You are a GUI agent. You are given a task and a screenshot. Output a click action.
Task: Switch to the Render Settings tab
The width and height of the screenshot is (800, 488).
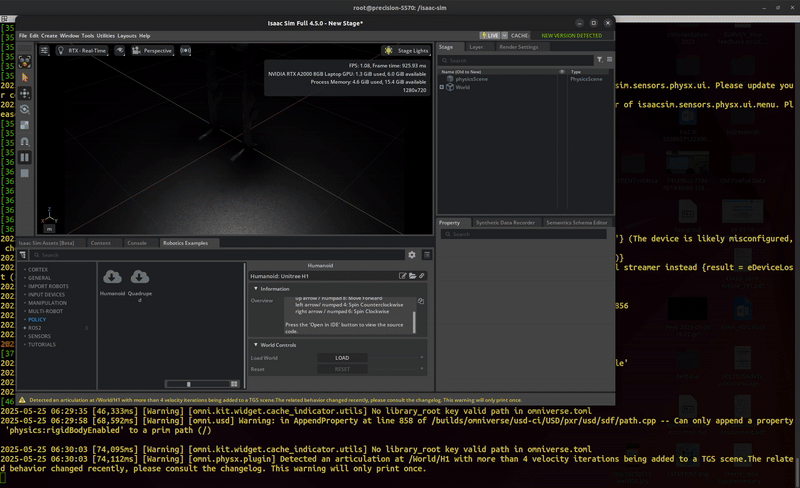tap(518, 46)
